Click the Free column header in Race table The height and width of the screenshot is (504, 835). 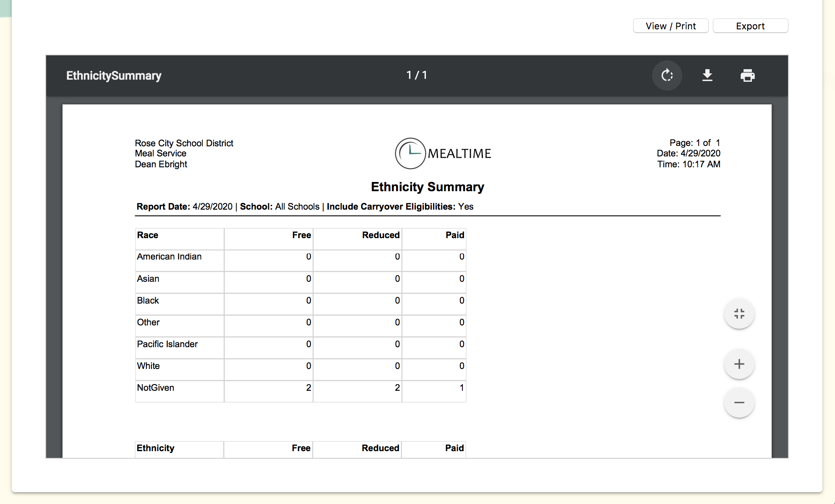coord(301,235)
